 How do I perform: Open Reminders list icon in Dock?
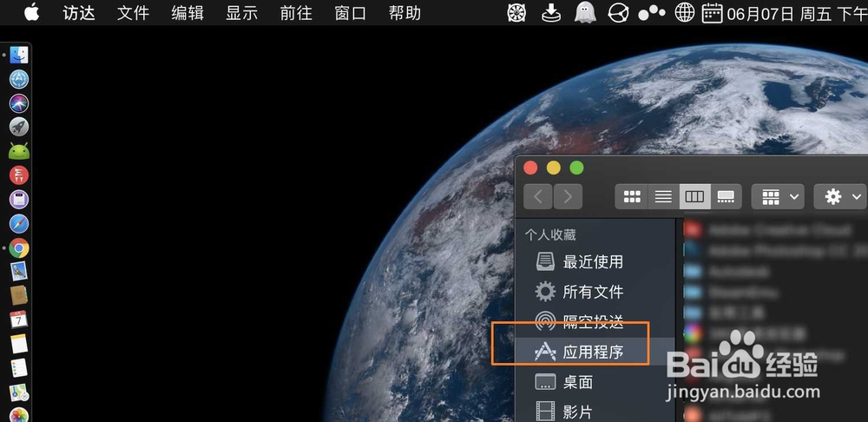(x=19, y=368)
